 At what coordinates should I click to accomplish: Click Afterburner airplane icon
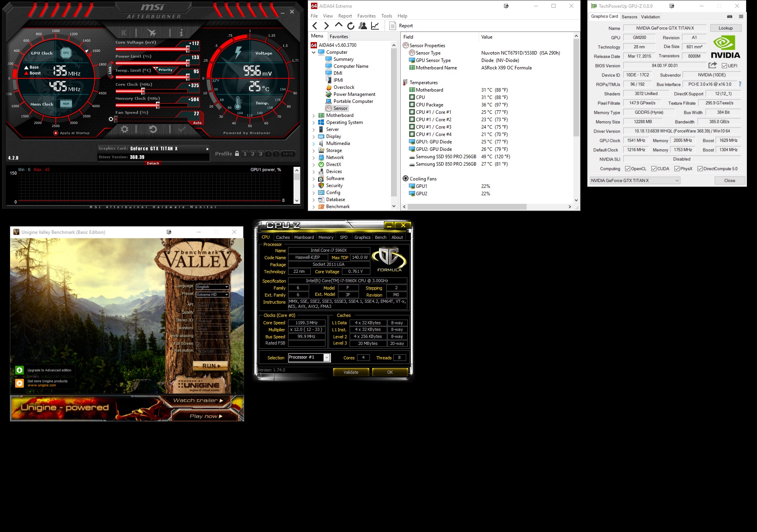[152, 33]
